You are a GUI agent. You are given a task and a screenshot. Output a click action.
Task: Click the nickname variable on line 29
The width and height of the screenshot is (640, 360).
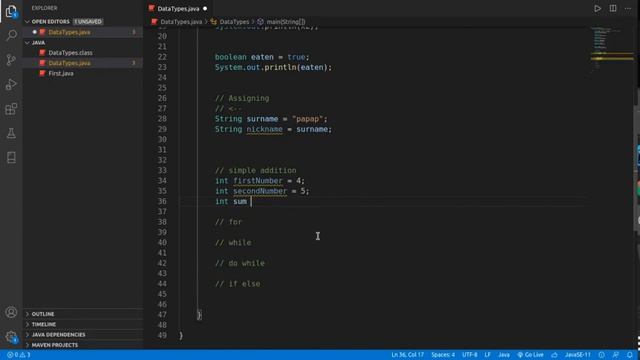tap(264, 129)
